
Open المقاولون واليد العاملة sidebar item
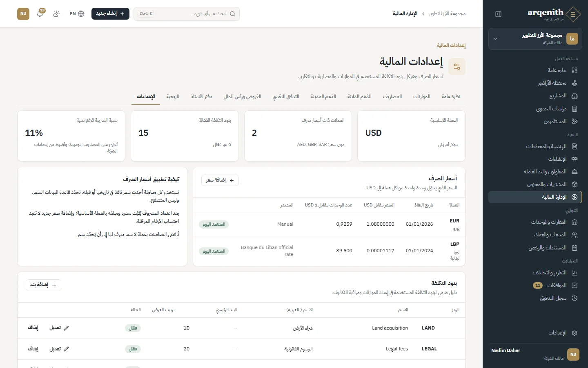(535, 172)
